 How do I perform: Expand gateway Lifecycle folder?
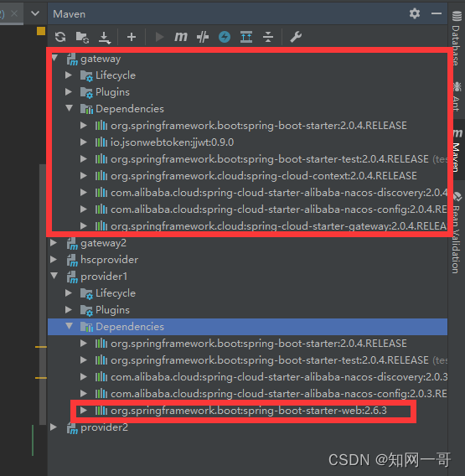point(69,75)
